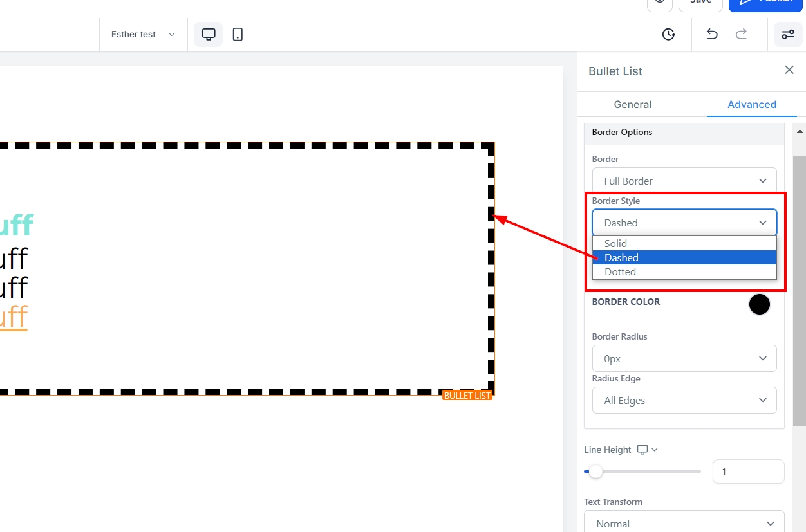
Task: Open the Text Transform Normal dropdown
Action: click(x=684, y=524)
